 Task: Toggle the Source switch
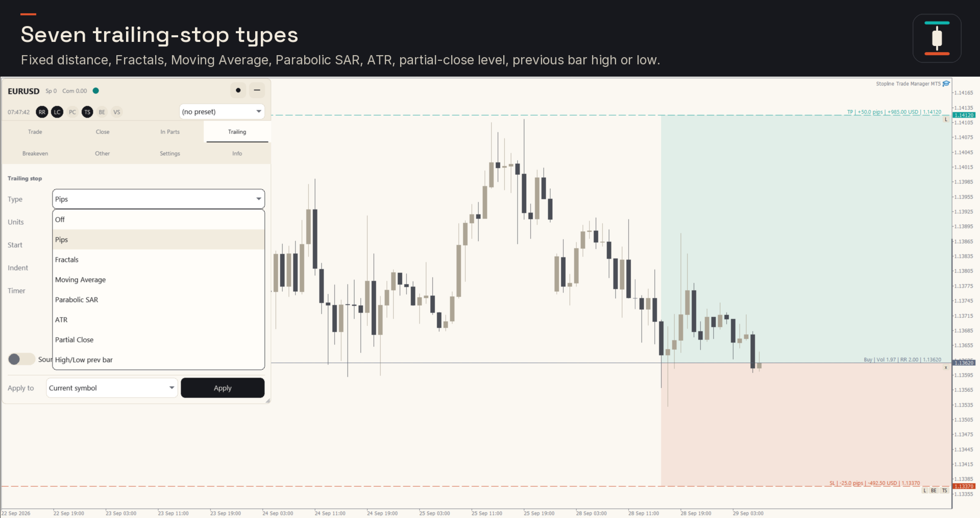click(21, 359)
